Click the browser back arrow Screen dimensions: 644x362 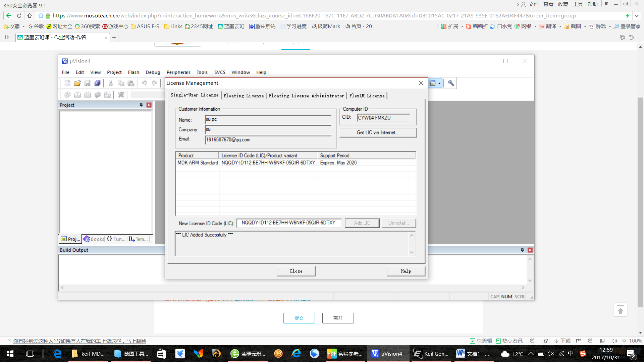[9, 15]
